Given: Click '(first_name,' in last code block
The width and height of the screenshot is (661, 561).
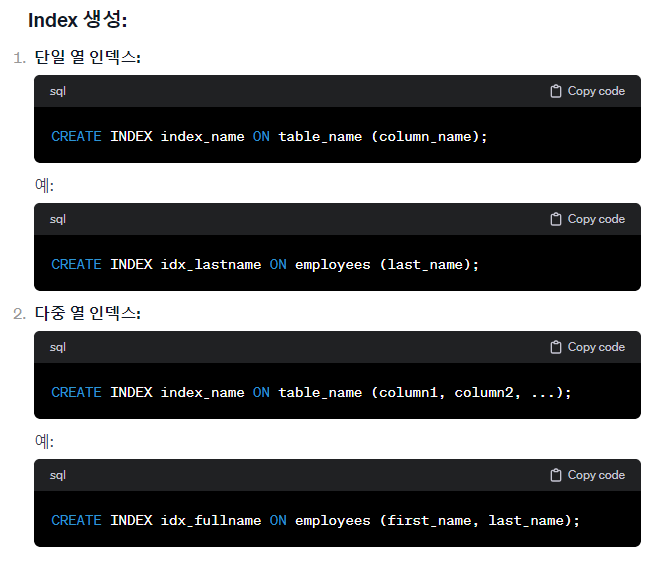Looking at the screenshot, I should (x=429, y=521).
